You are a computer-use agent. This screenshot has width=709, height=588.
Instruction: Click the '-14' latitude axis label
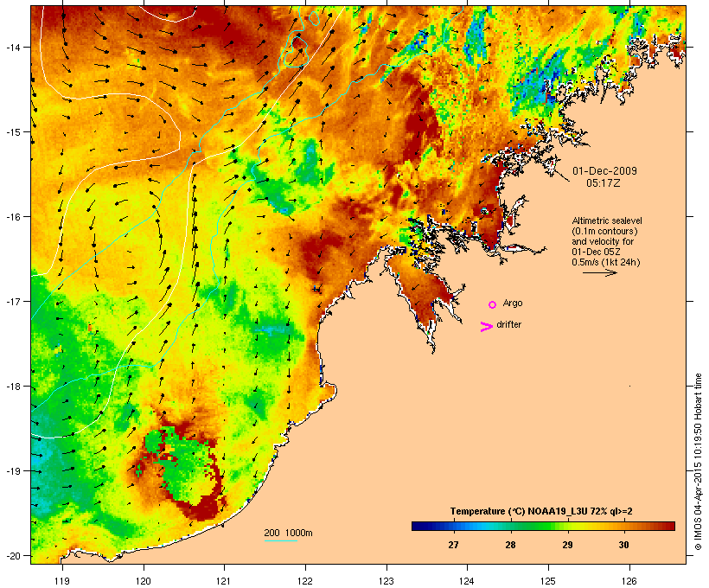[13, 48]
